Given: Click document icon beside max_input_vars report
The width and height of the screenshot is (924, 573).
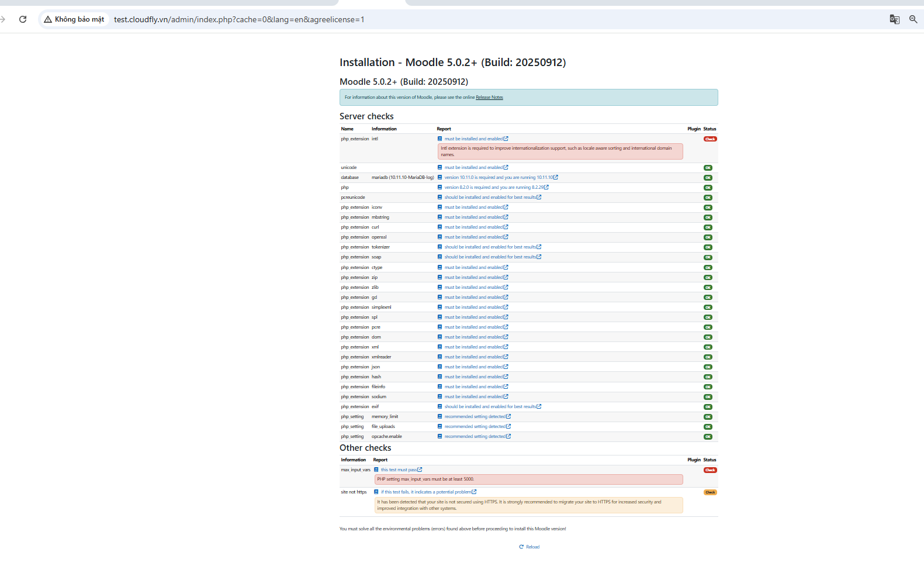Looking at the screenshot, I should pyautogui.click(x=376, y=470).
